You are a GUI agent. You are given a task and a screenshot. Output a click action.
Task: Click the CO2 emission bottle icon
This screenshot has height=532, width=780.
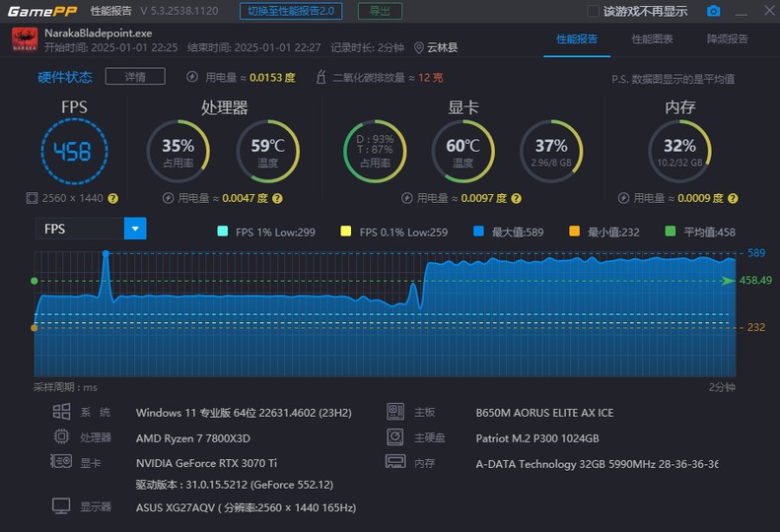tap(321, 77)
